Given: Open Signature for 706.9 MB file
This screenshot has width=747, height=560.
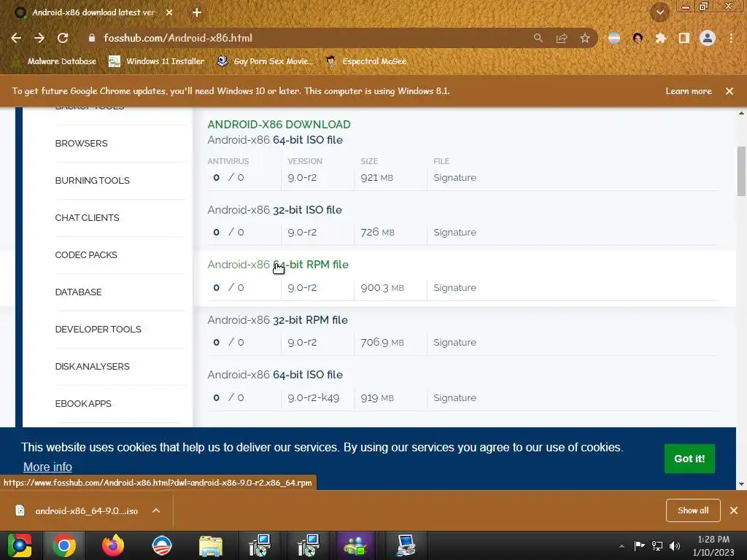Looking at the screenshot, I should tap(454, 343).
